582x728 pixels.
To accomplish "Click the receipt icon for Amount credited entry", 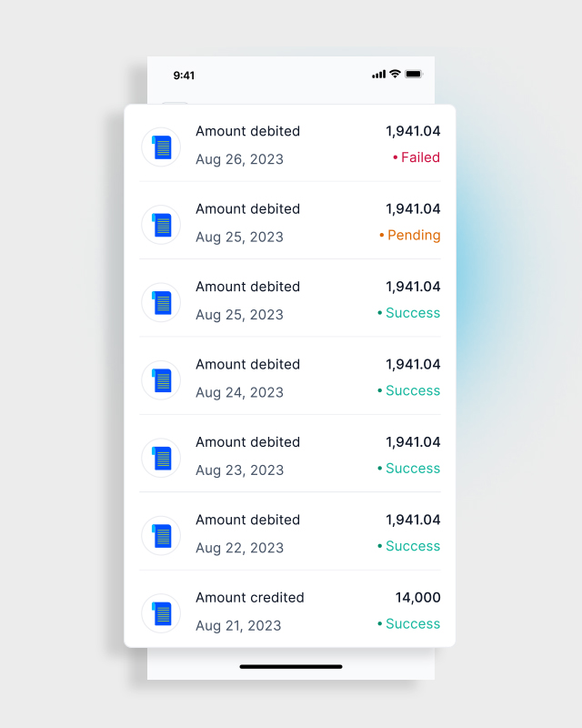I will 161,613.
